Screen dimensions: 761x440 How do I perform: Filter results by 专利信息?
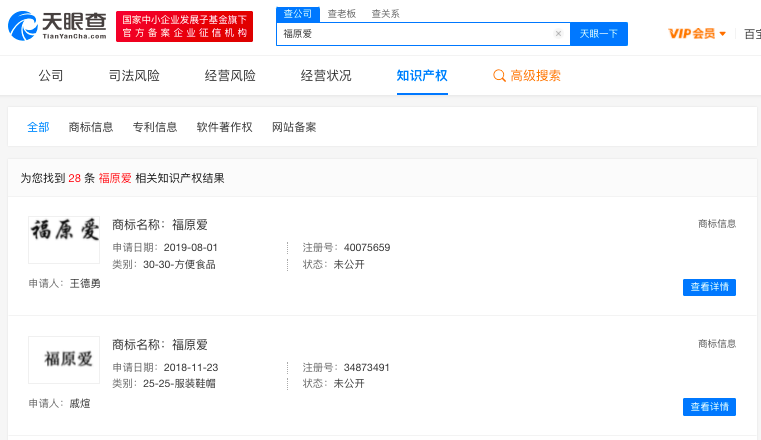[155, 127]
